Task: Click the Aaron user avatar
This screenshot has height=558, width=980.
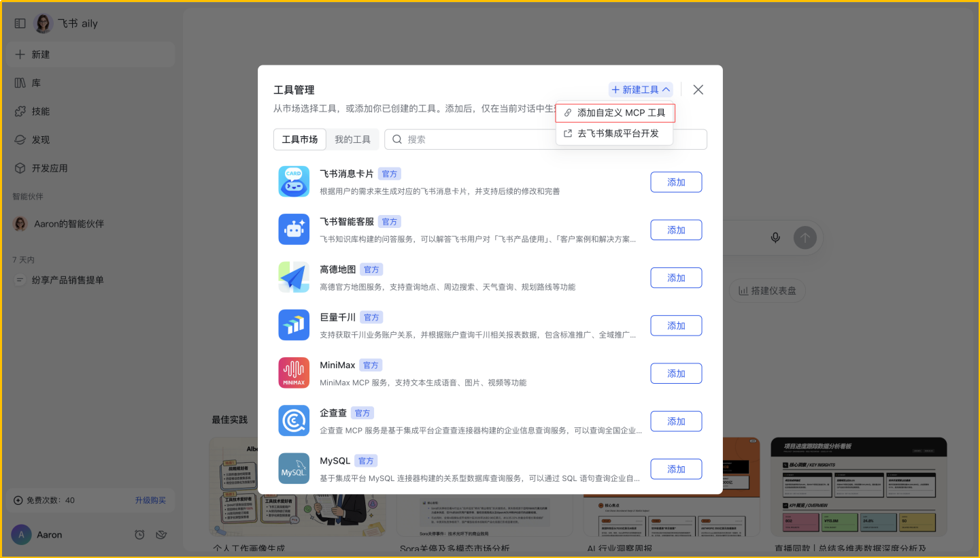Action: point(21,535)
